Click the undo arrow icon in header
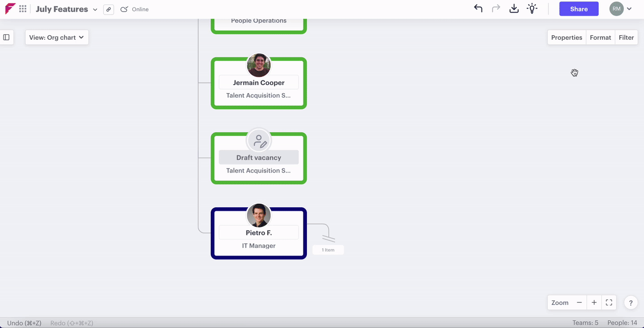 click(x=478, y=9)
